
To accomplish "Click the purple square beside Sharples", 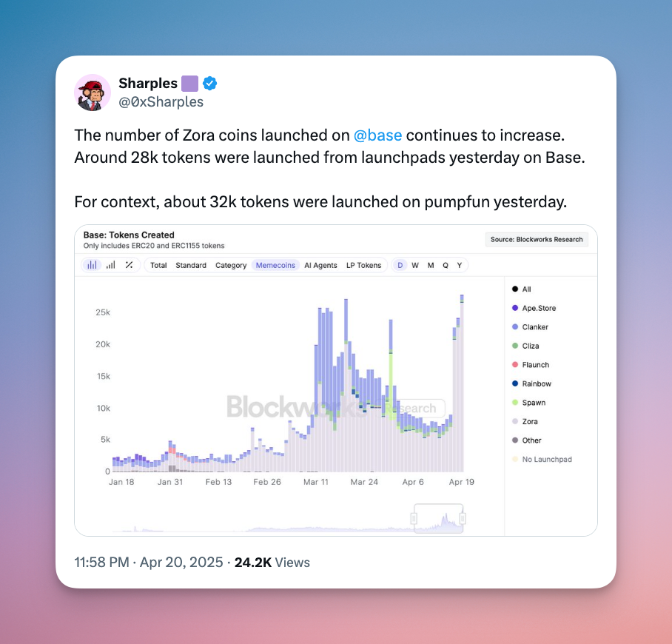I will (x=190, y=83).
